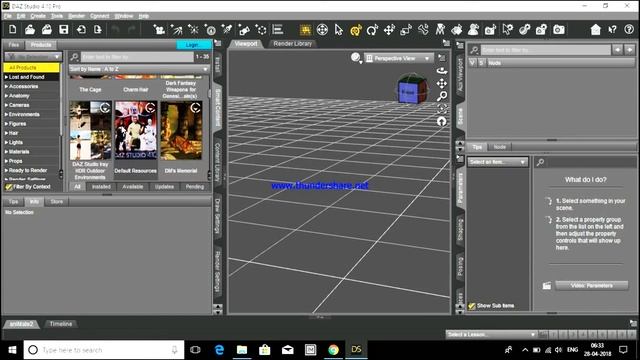
Task: Click the Render camera icon in toolbar
Action: pos(559,30)
